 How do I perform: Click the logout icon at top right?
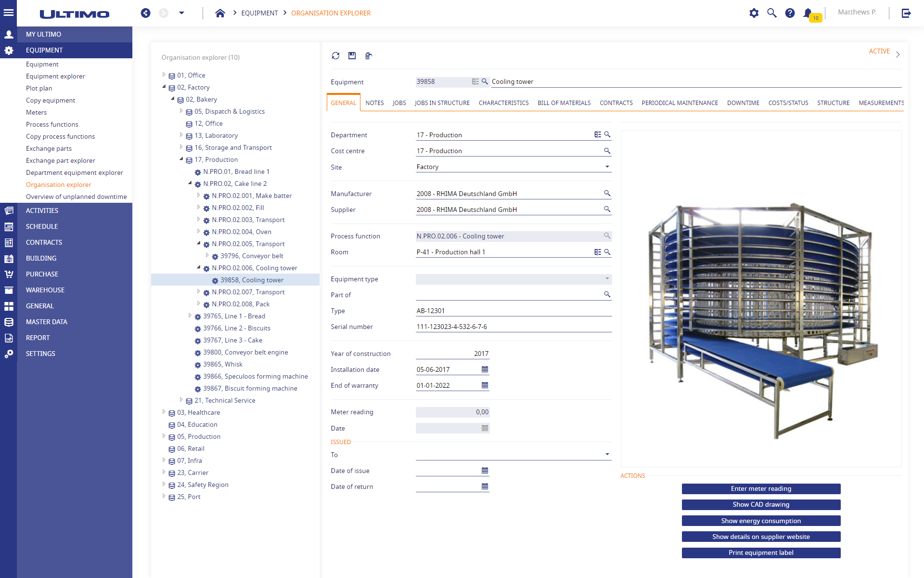906,13
